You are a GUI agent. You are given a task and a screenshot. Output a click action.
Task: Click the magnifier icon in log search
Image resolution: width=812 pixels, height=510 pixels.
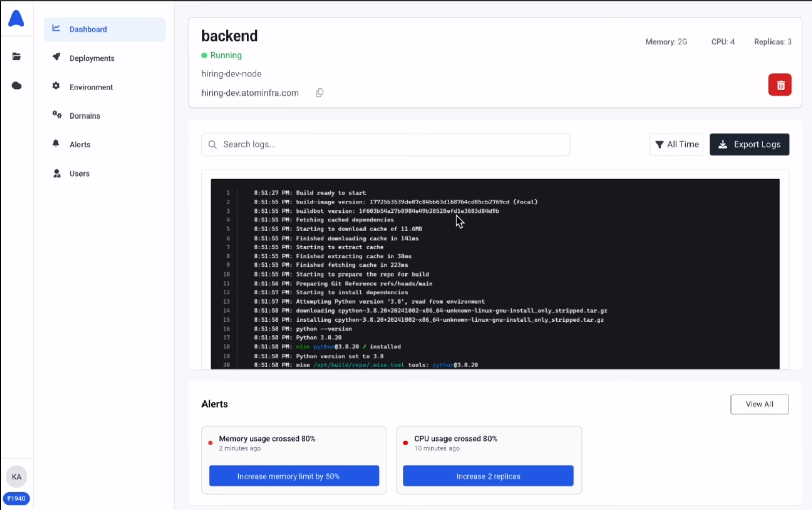click(x=213, y=145)
